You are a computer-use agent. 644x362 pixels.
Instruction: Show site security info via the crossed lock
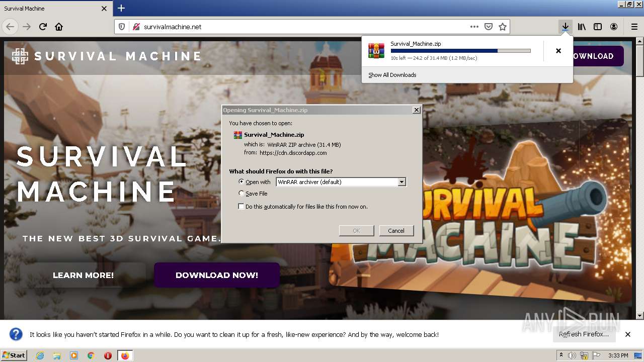pos(136,27)
